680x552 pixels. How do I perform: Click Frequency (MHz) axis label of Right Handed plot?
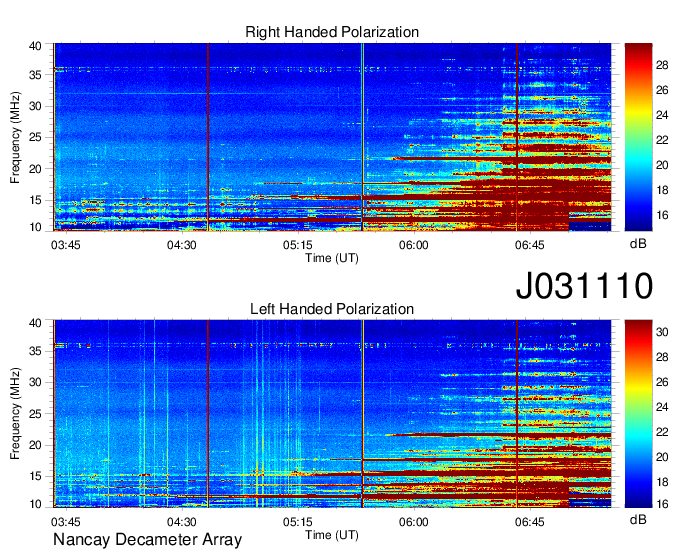click(x=15, y=137)
